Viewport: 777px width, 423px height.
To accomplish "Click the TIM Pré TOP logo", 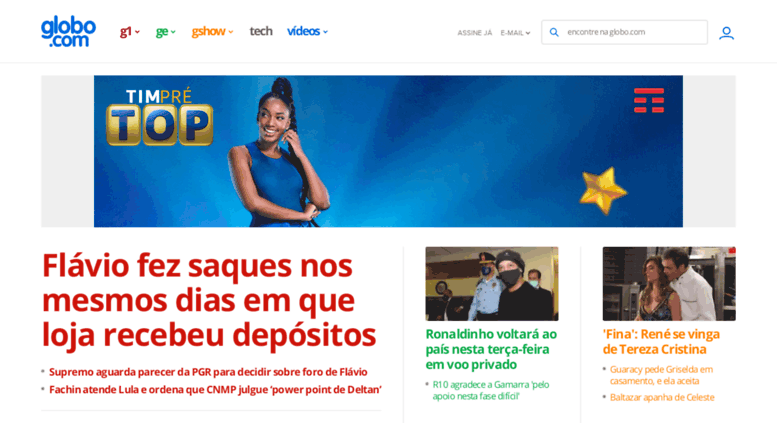I will tap(159, 117).
